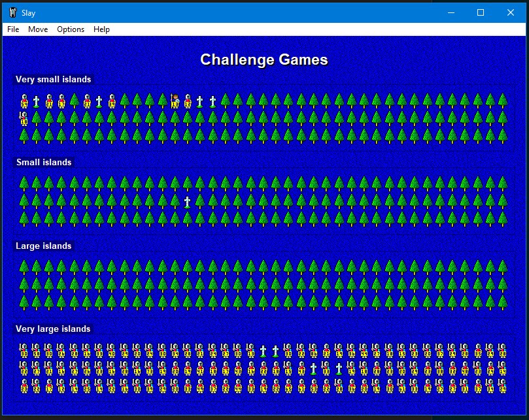Click the Challenge Games title
The width and height of the screenshot is (529, 420).
264,59
